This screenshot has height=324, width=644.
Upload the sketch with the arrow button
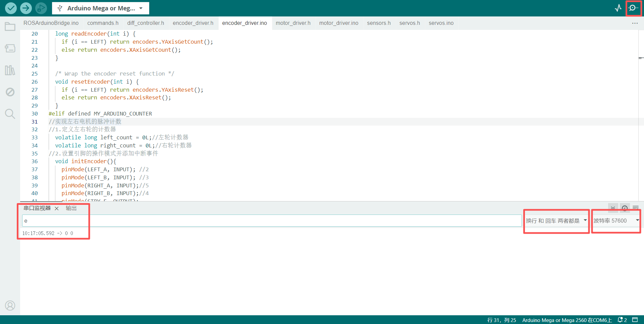click(26, 8)
